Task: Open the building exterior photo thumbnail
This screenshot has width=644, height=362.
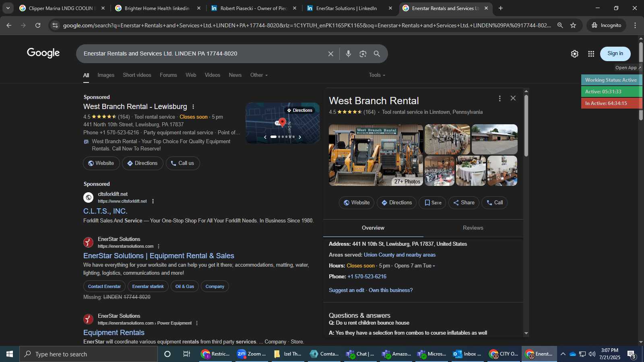Action: click(x=495, y=139)
